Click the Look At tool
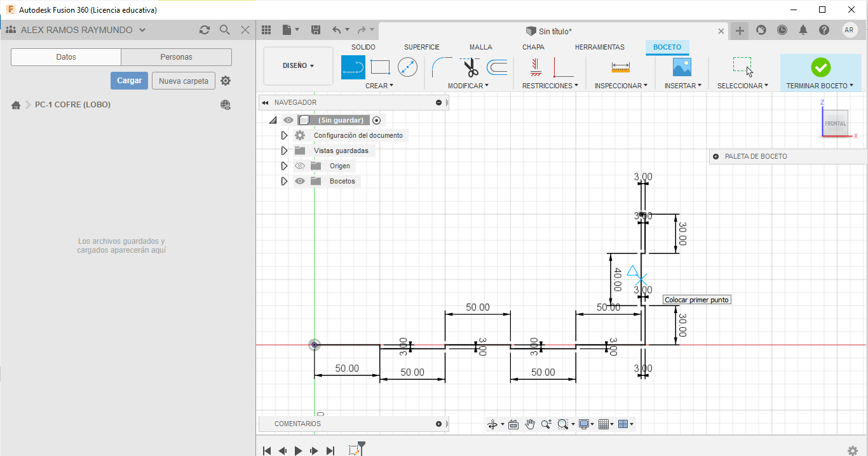868x456 pixels. [513, 424]
